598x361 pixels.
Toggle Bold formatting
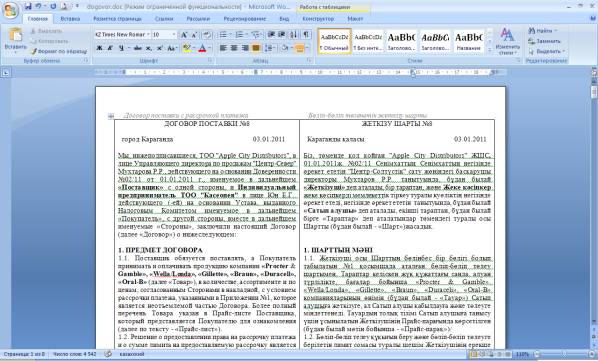(x=99, y=48)
